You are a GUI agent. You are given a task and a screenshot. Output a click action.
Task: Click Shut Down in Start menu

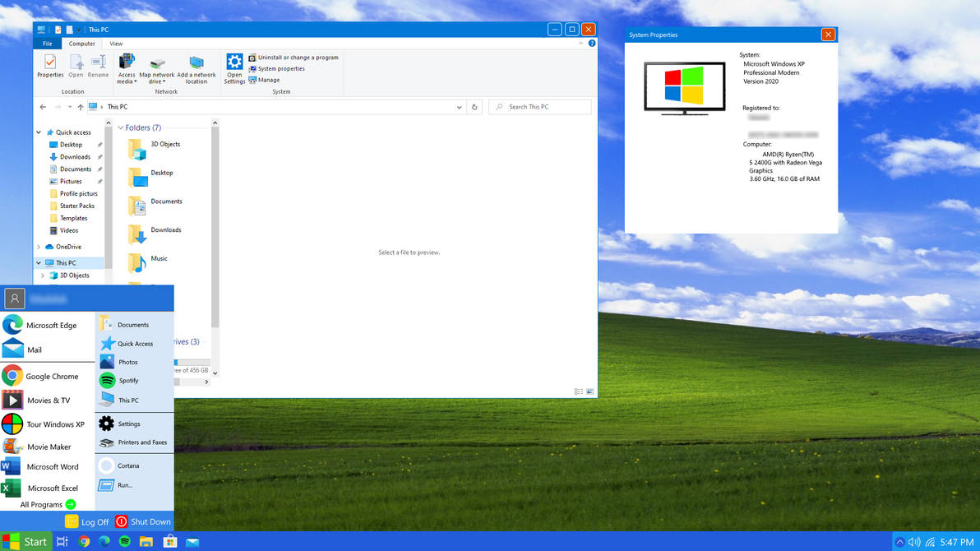tap(142, 521)
